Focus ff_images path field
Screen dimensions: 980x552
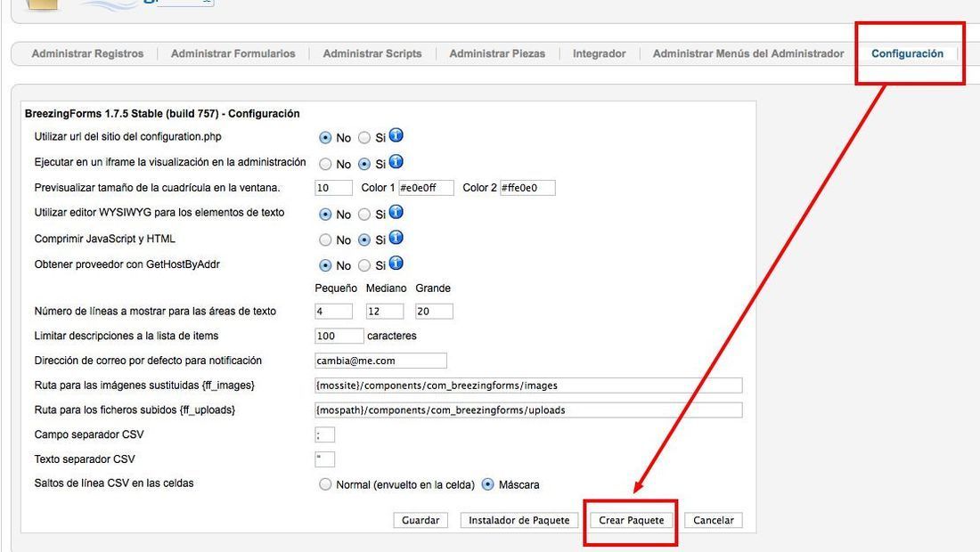(528, 386)
